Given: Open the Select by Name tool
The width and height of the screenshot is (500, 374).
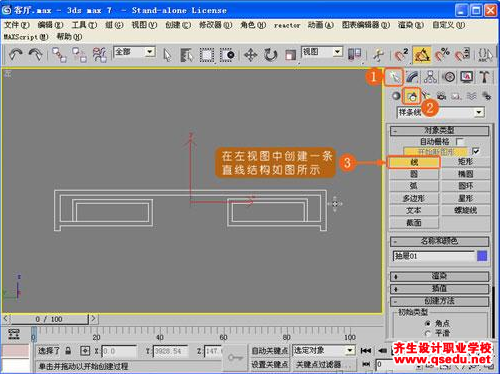Looking at the screenshot, I should pos(187,55).
